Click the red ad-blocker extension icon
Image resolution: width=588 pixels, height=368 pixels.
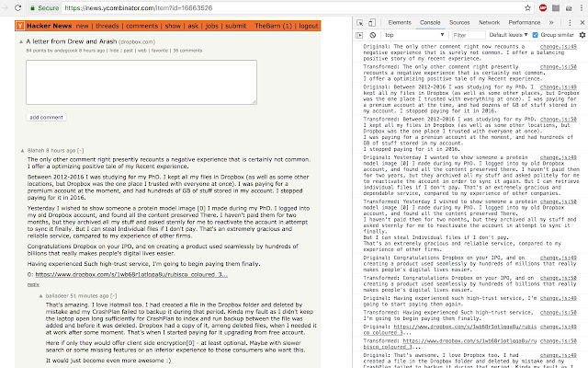[543, 8]
